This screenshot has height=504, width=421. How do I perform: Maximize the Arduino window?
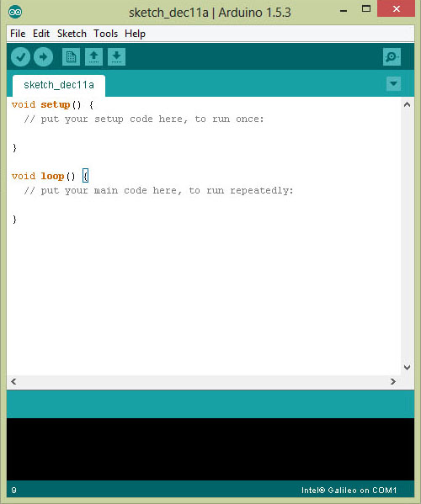(x=366, y=9)
